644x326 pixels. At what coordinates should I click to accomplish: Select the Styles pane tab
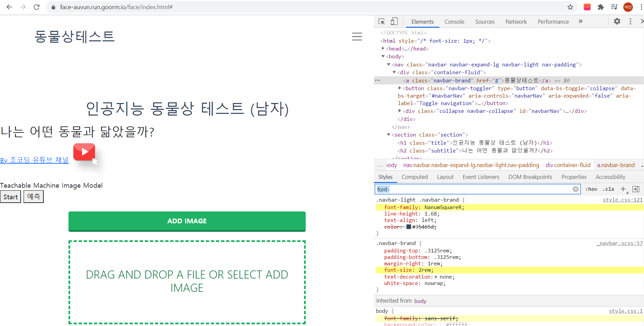point(385,177)
